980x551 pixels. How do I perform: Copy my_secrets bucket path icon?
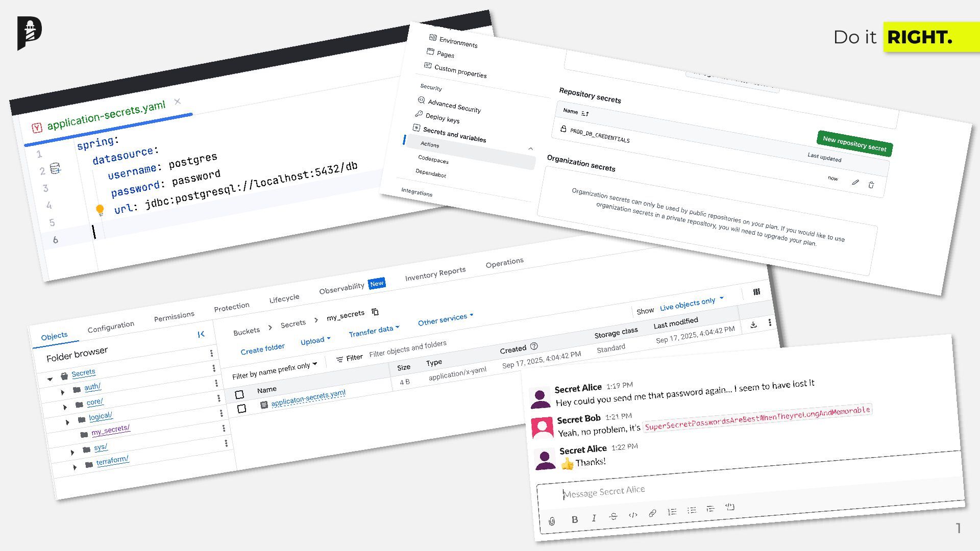tap(375, 312)
